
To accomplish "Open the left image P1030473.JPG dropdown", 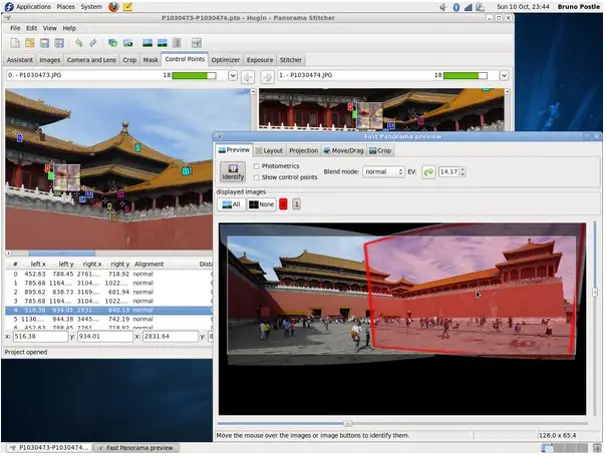I will pos(233,75).
